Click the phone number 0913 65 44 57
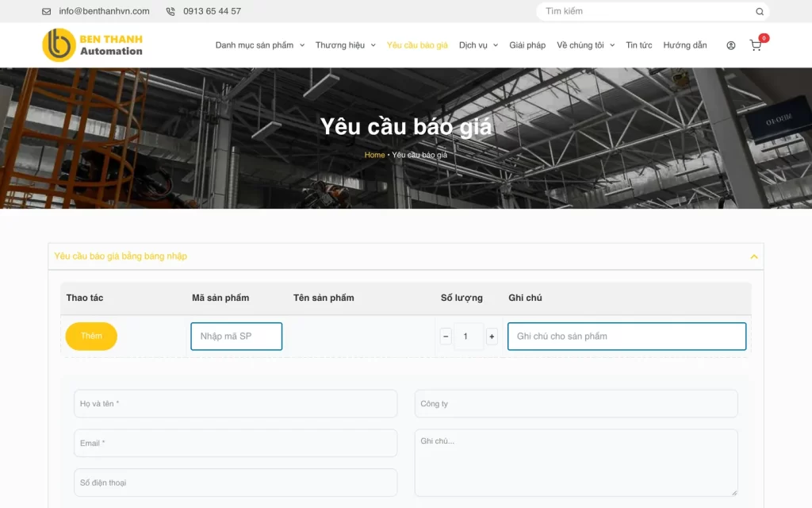Image resolution: width=812 pixels, height=508 pixels. pos(212,11)
